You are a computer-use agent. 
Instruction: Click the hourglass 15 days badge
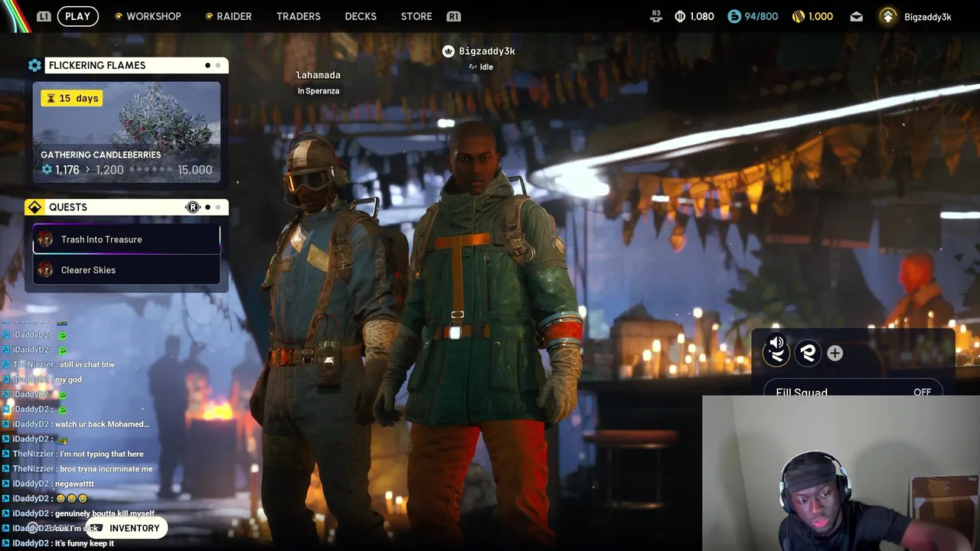pyautogui.click(x=71, y=98)
